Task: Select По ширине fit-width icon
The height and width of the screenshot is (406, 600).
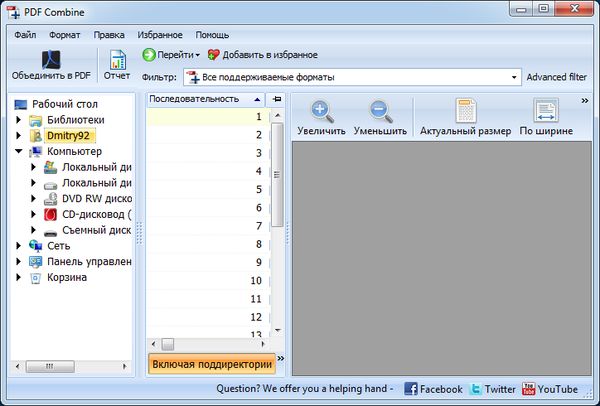Action: click(545, 111)
